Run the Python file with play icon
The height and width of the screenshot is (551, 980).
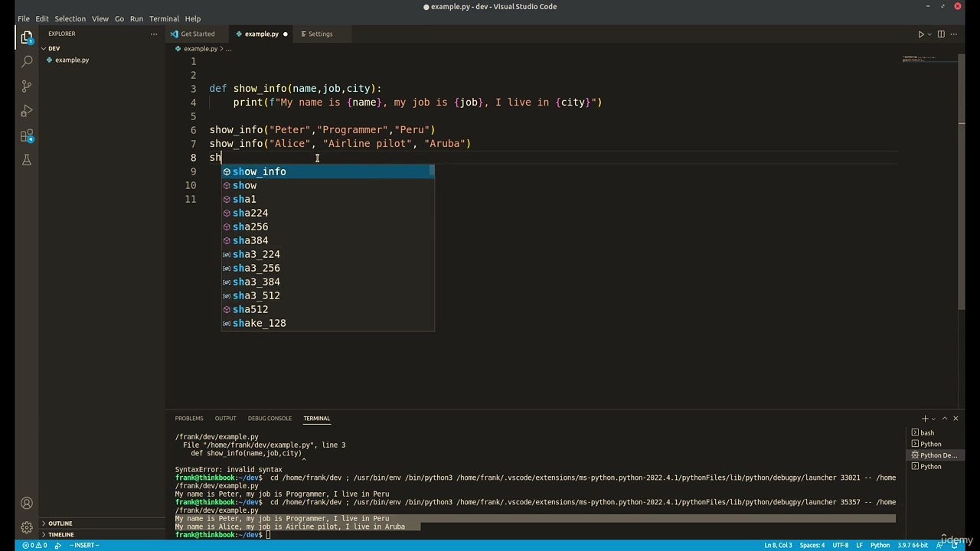pos(921,34)
